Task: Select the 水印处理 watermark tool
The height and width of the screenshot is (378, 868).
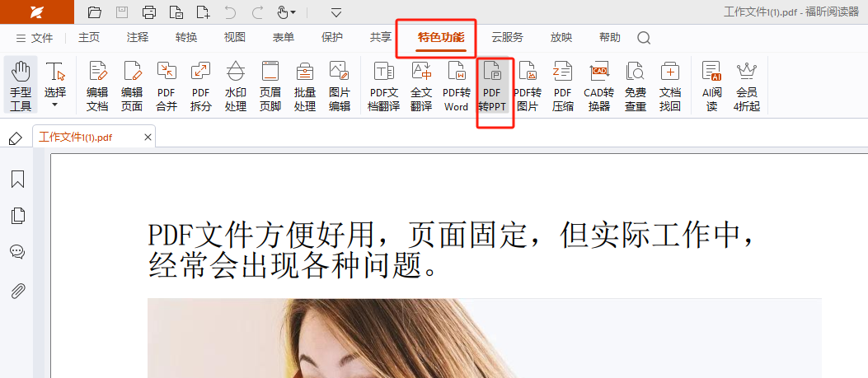Action: (x=235, y=86)
